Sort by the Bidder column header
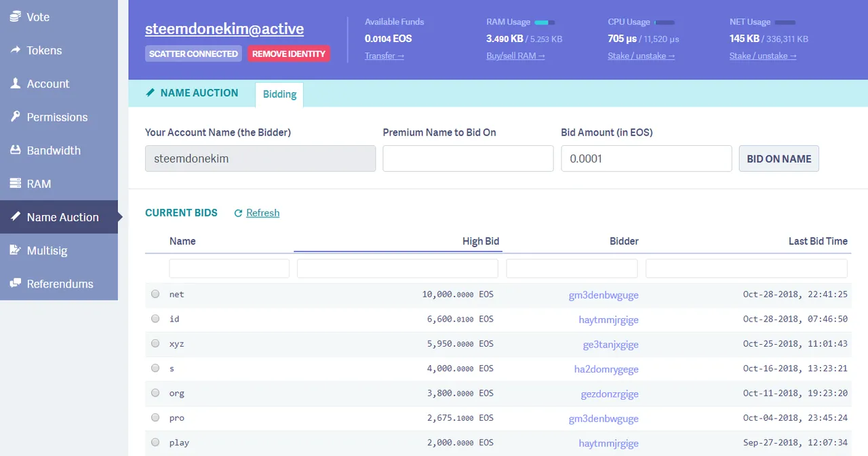This screenshot has height=456, width=868. click(x=624, y=241)
